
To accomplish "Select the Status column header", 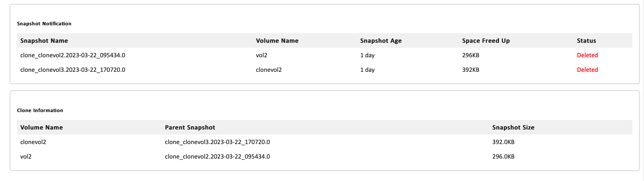I will coord(586,41).
